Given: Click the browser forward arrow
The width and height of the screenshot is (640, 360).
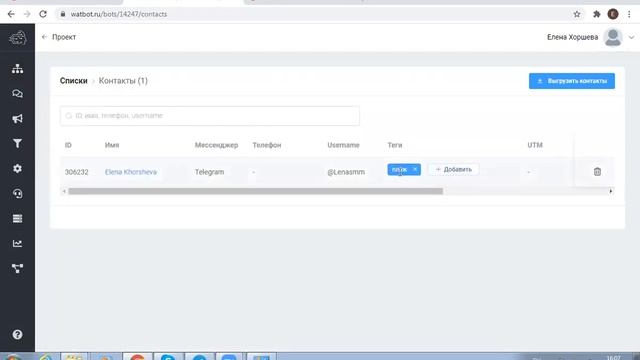Looking at the screenshot, I should tap(27, 14).
